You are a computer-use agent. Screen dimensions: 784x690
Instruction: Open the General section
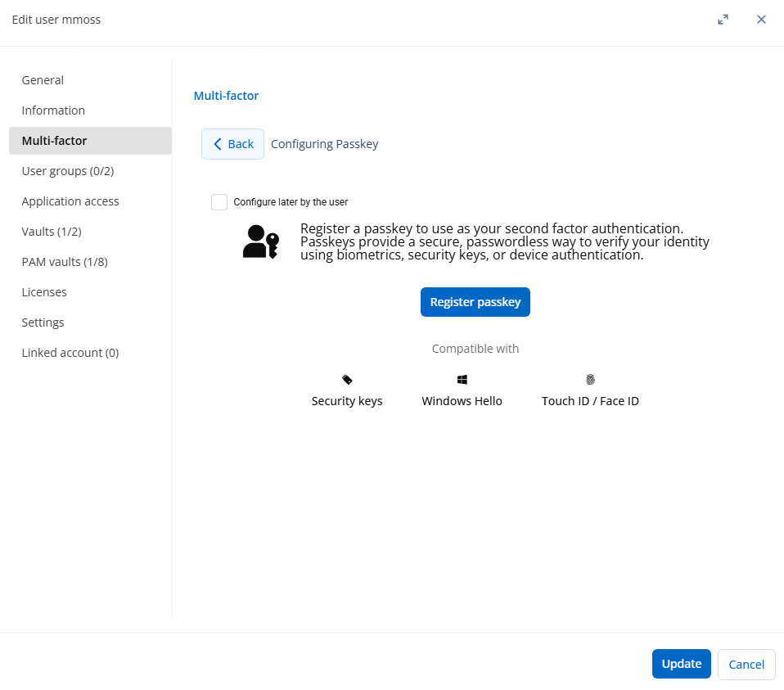pyautogui.click(x=43, y=80)
